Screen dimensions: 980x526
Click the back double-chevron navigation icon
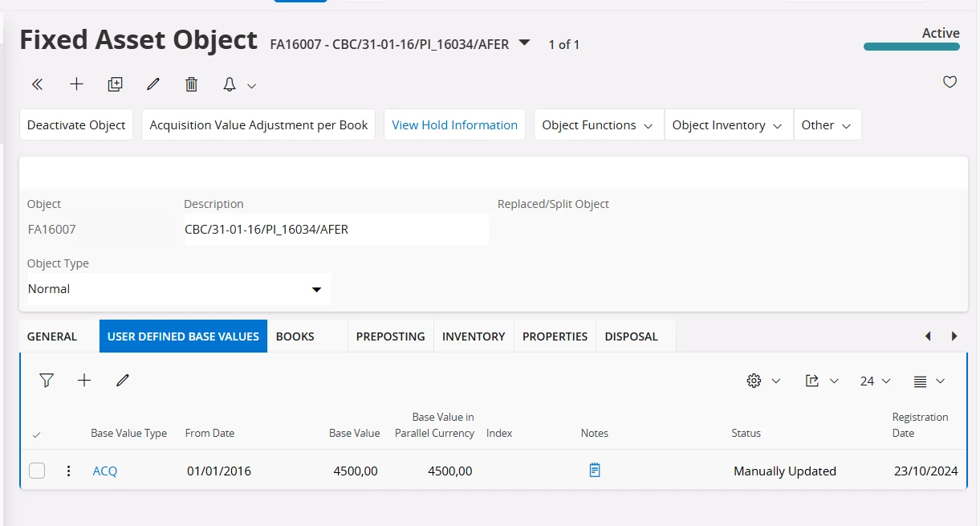[37, 84]
